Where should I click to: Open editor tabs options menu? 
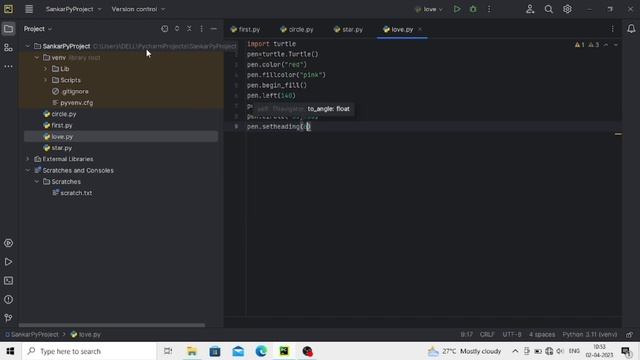pyautogui.click(x=612, y=29)
